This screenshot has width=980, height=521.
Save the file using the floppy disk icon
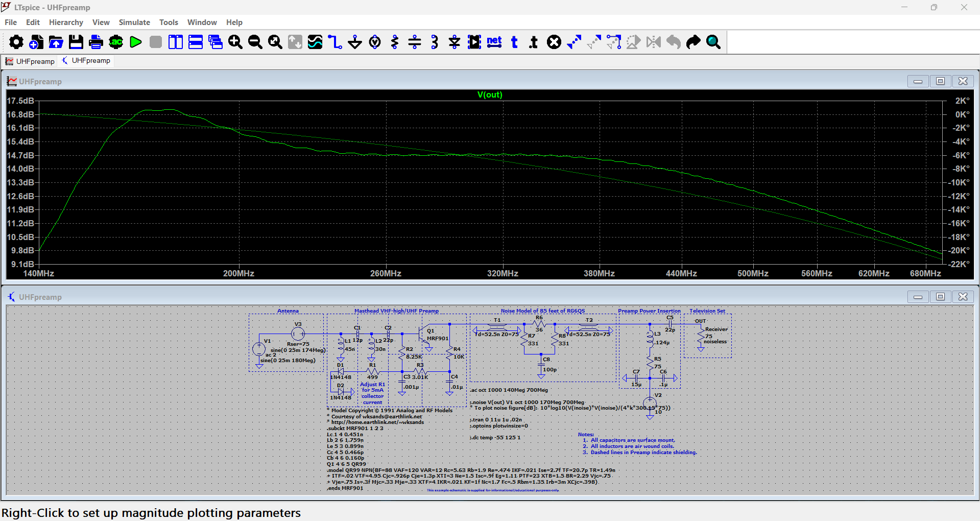76,42
